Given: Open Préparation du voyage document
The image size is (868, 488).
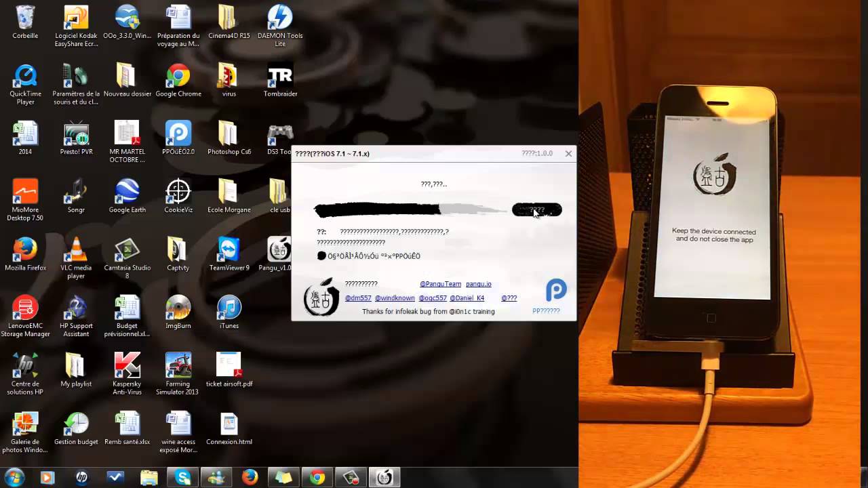Looking at the screenshot, I should [x=178, y=26].
